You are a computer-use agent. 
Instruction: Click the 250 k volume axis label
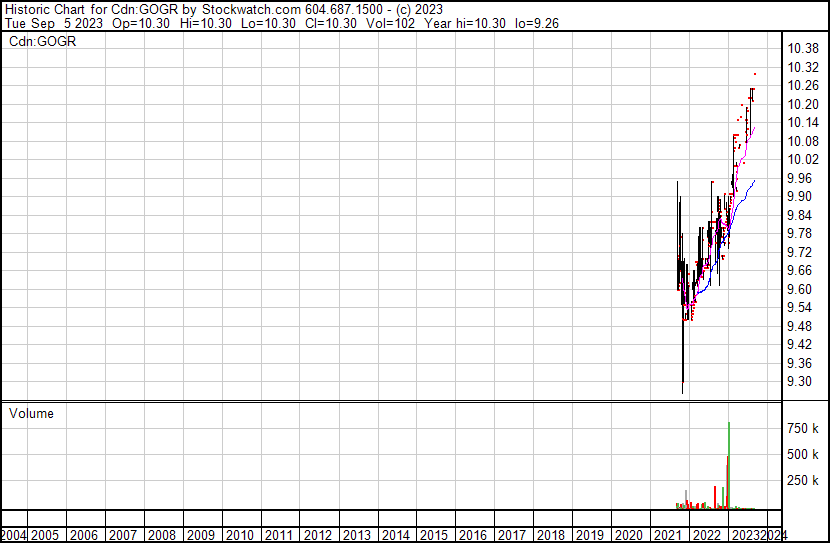803,481
